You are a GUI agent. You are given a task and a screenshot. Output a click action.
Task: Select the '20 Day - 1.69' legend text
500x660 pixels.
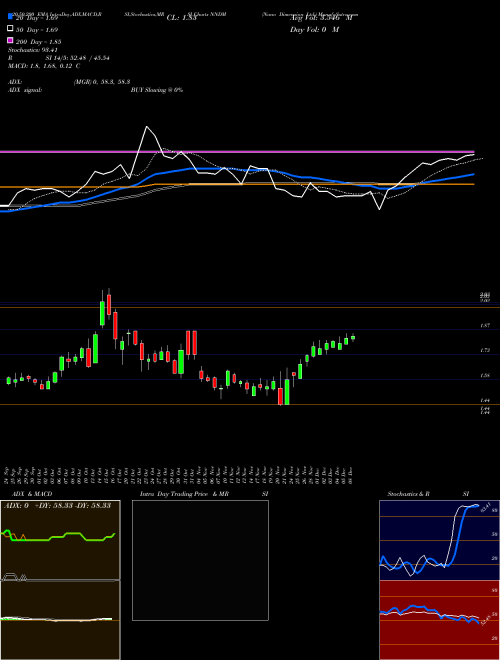coord(37,18)
